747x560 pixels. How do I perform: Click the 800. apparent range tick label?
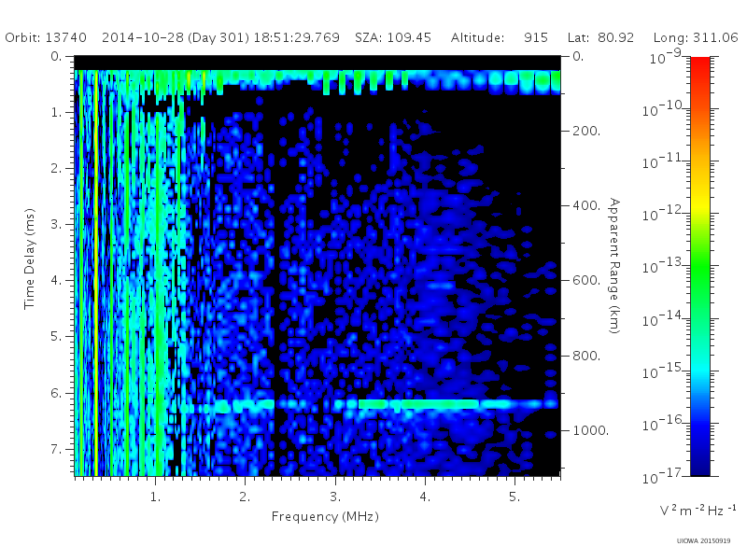click(586, 356)
